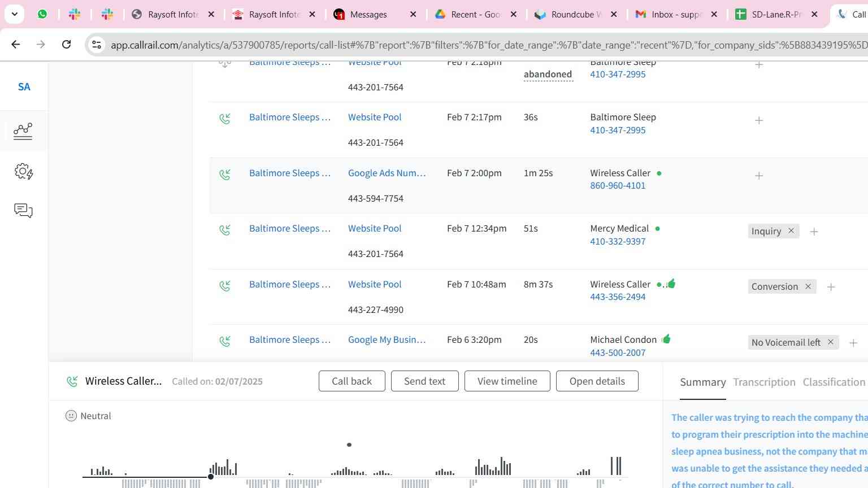Viewport: 868px width, 488px height.
Task: Close the Messages browser tab
Action: coord(413,15)
